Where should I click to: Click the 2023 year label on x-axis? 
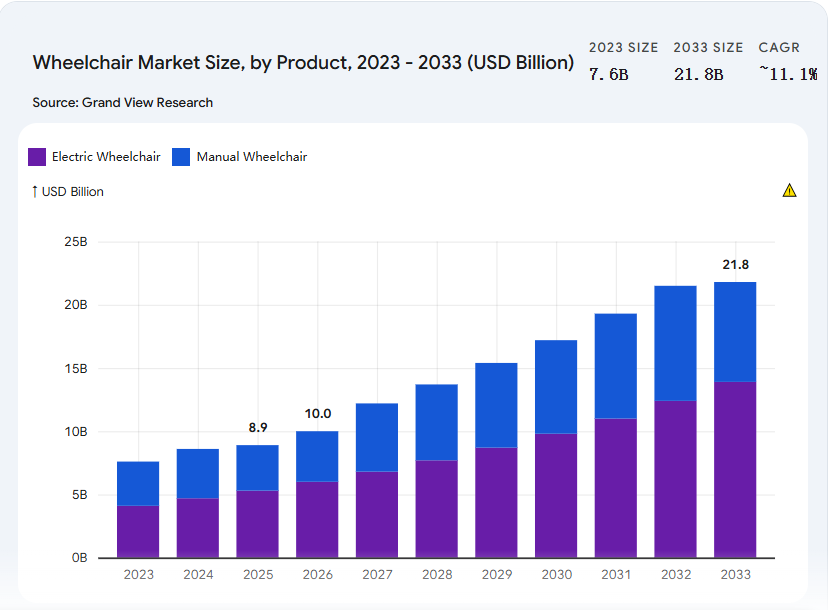click(x=138, y=574)
